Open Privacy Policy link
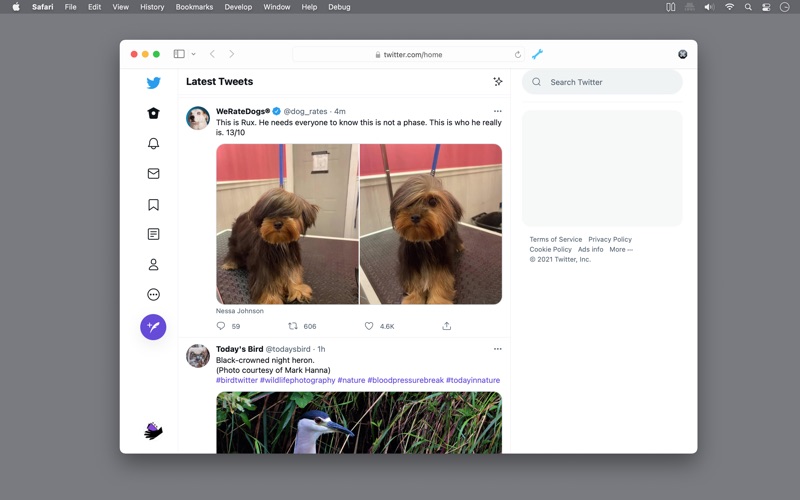This screenshot has width=800, height=500. pyautogui.click(x=610, y=239)
